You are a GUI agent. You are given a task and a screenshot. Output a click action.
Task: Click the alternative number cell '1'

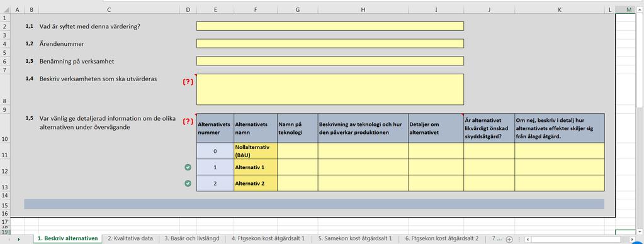215,167
